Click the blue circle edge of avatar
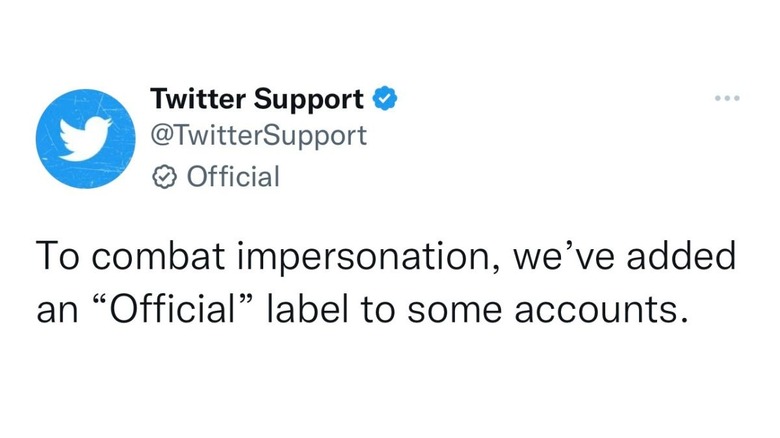Image resolution: width=780 pixels, height=438 pixels. [x=40, y=138]
